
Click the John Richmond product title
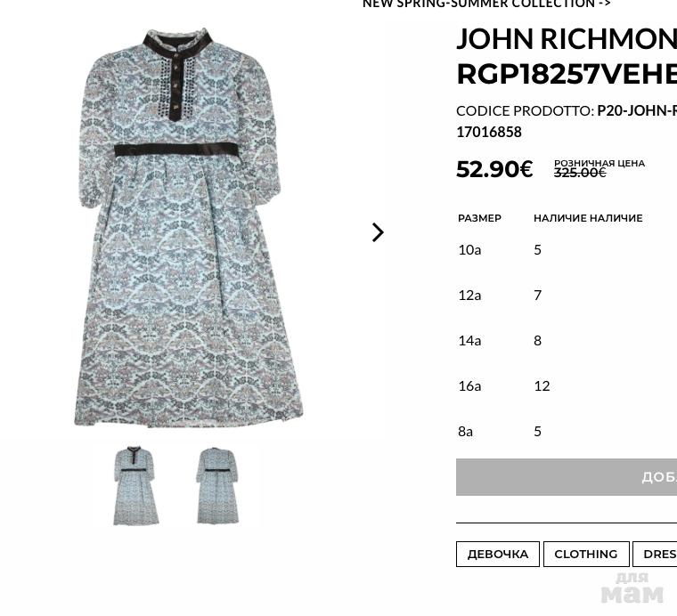(x=567, y=56)
